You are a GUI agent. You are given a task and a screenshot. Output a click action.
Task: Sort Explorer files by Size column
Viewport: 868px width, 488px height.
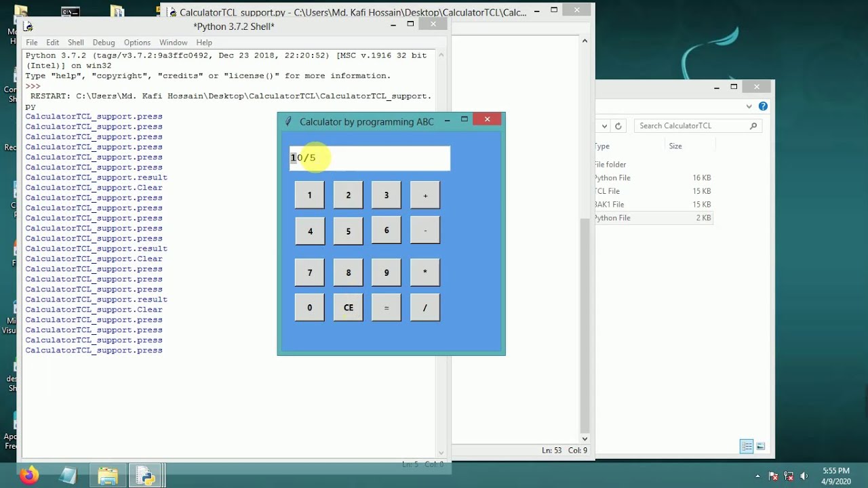tap(675, 146)
